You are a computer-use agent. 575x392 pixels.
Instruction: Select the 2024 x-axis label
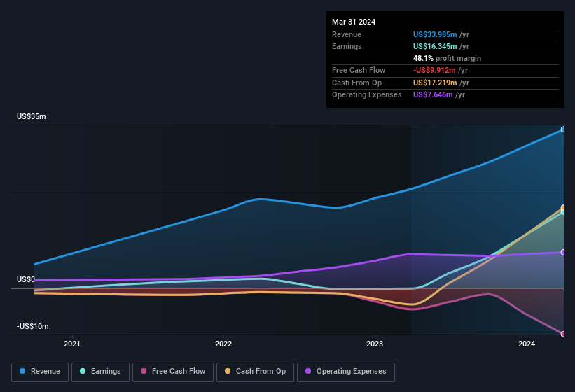tap(527, 344)
